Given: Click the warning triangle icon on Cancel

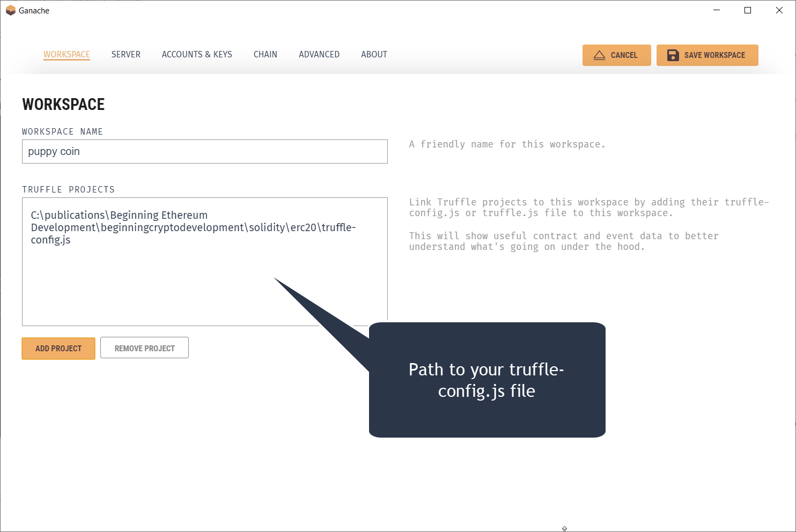Looking at the screenshot, I should point(599,55).
